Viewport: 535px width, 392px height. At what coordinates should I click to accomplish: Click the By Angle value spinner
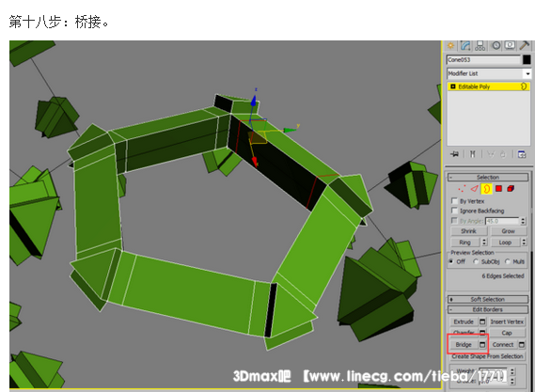click(x=523, y=221)
